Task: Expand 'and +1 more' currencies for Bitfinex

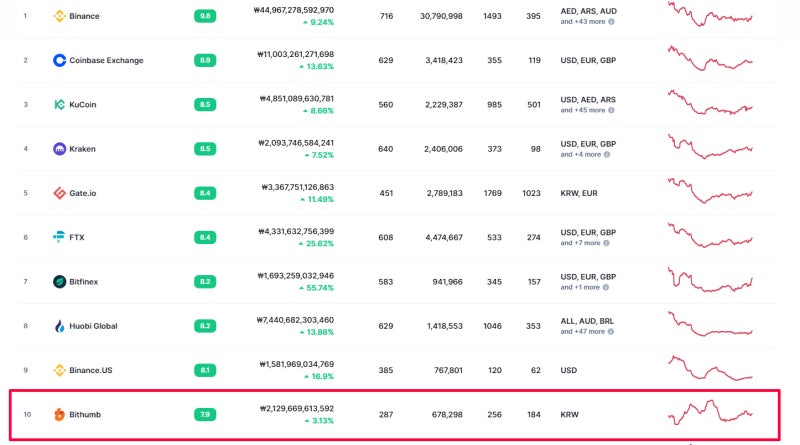Action: pos(580,287)
